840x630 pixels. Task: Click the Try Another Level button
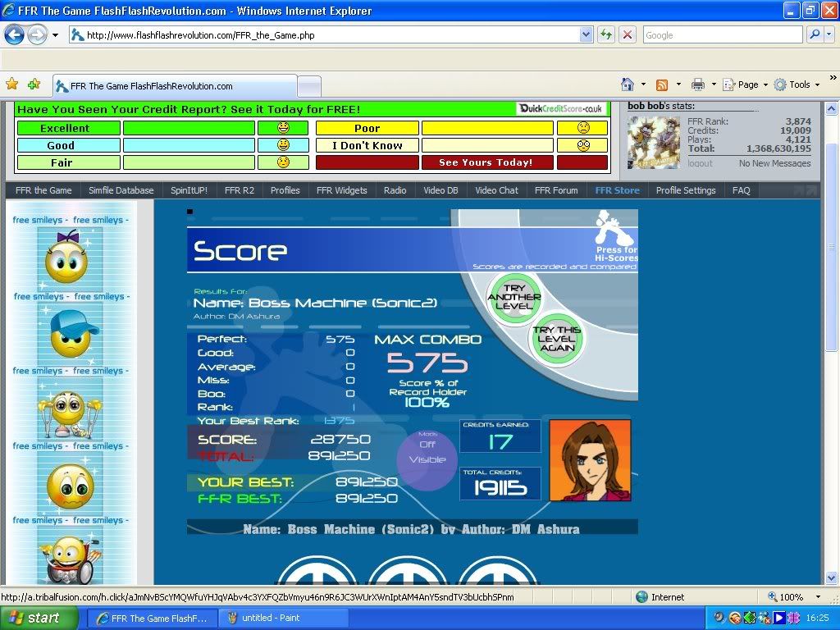point(514,297)
